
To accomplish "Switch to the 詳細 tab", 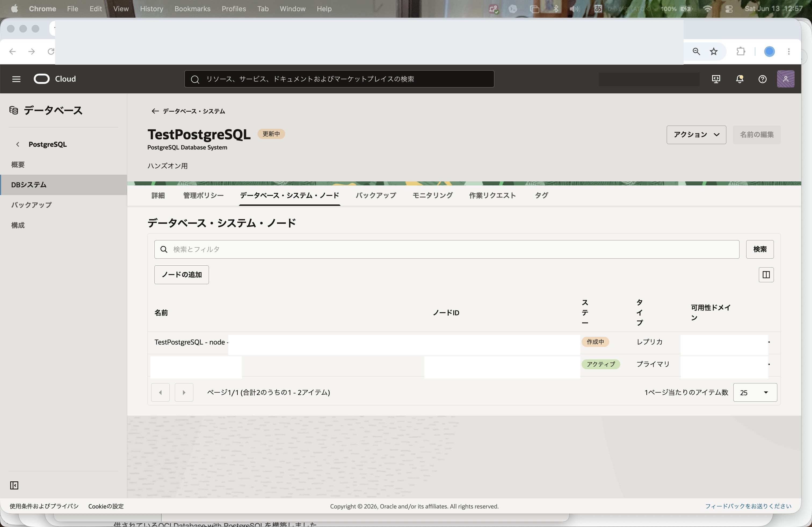I will tap(158, 195).
